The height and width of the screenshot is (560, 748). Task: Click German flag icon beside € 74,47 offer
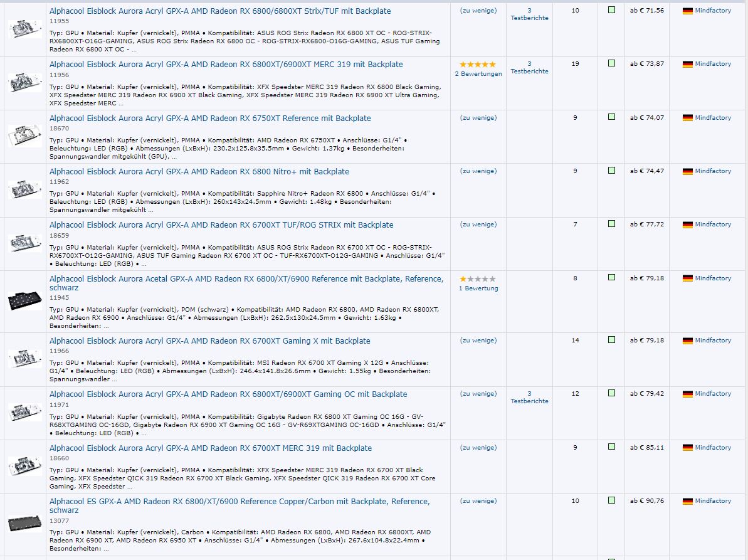pos(687,172)
